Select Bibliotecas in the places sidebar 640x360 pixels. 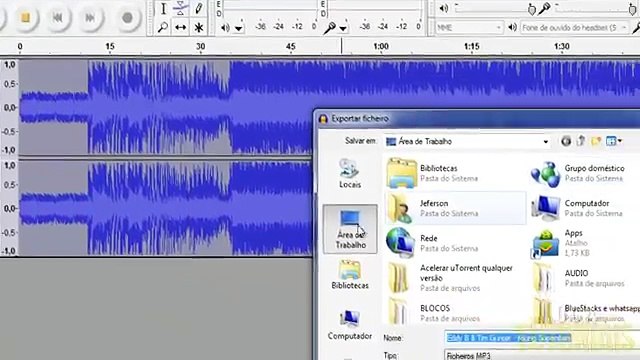point(350,275)
